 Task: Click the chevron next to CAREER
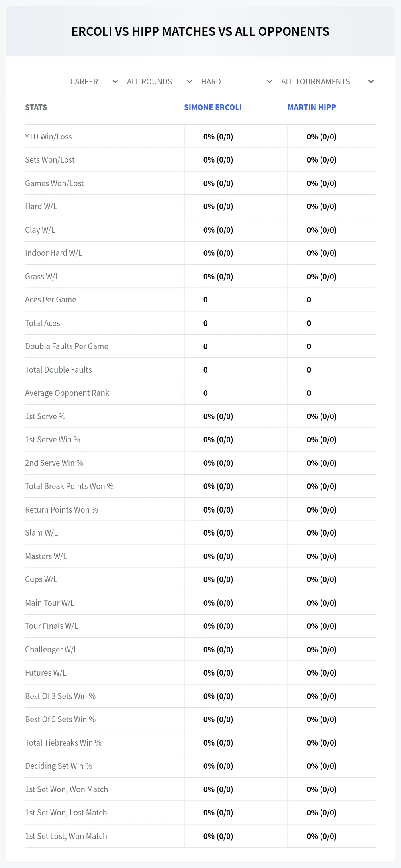click(115, 82)
